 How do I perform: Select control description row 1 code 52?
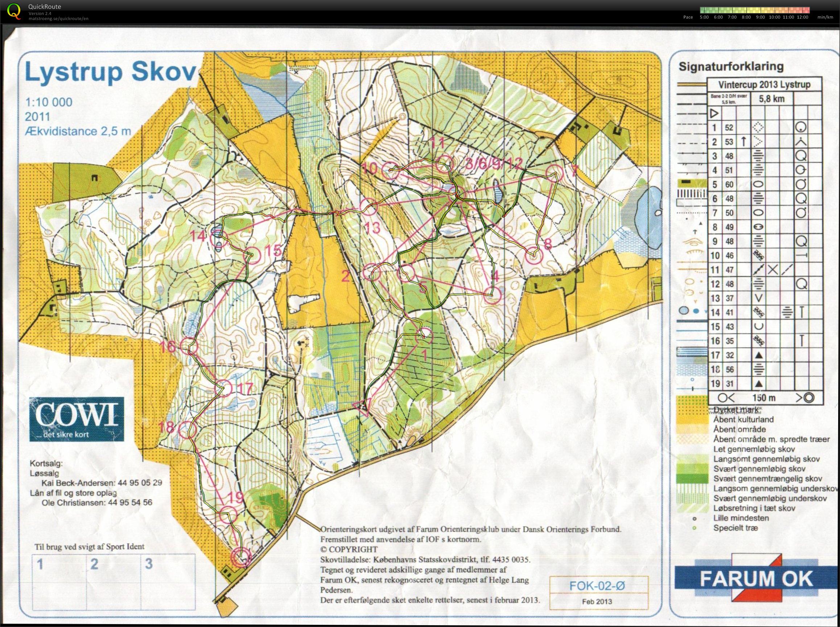pos(729,128)
